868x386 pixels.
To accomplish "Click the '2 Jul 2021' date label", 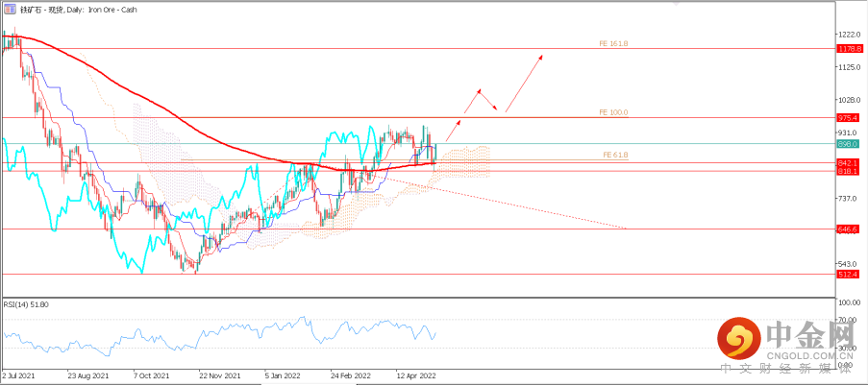I will tap(17, 374).
